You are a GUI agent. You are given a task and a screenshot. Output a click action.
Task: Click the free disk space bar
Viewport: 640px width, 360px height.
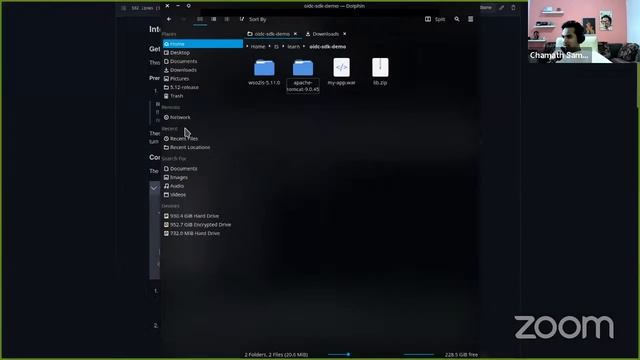418,354
